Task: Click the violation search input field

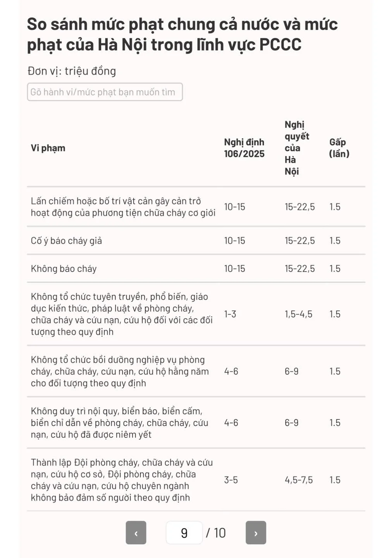Action: (x=105, y=92)
